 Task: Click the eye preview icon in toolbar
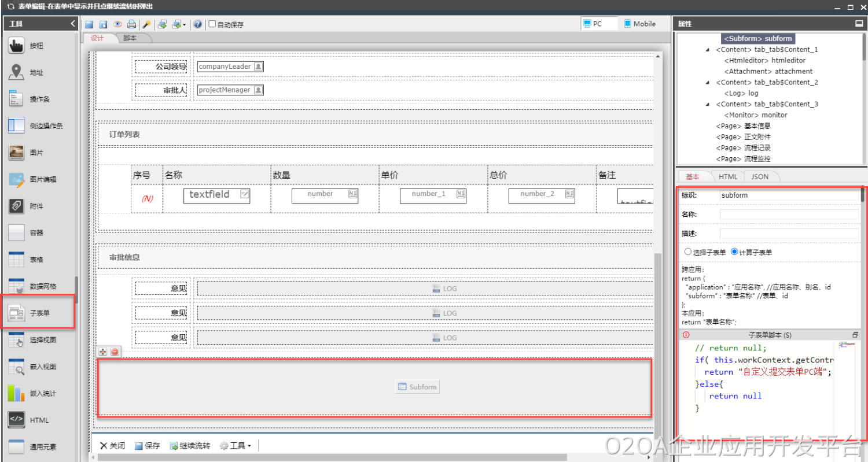[x=117, y=24]
